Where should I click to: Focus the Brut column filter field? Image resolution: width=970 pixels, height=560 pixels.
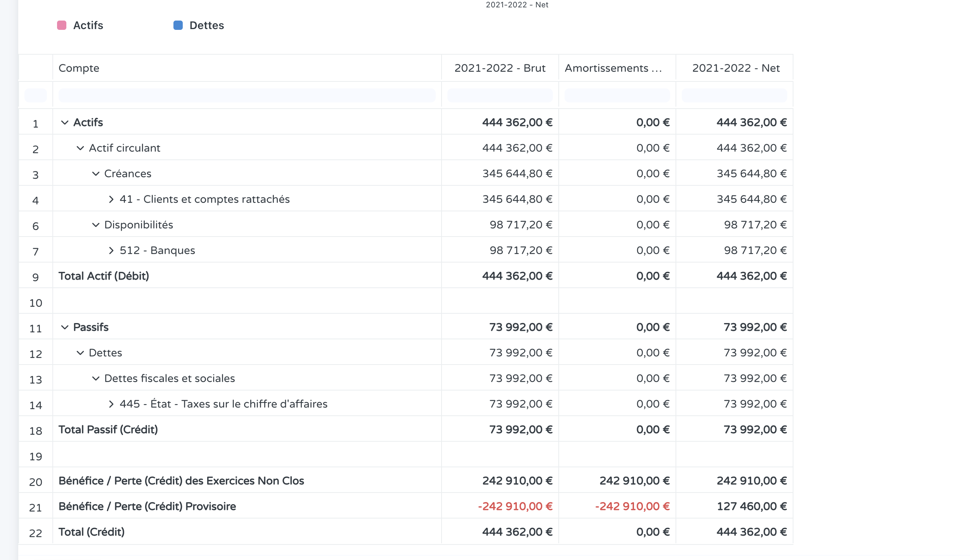[x=500, y=95]
